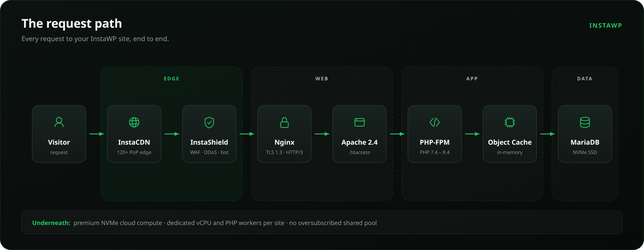Screen dimensions: 644x250
Task: Click the green "Underneath:" label
Action: (51, 223)
